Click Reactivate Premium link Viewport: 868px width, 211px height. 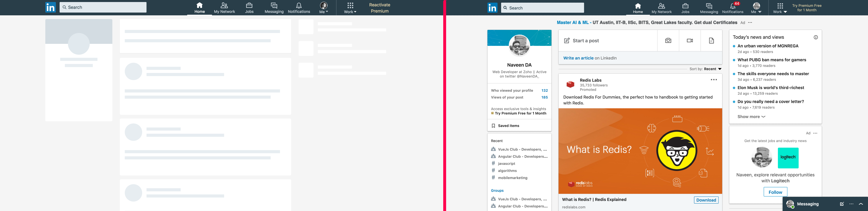(x=380, y=8)
